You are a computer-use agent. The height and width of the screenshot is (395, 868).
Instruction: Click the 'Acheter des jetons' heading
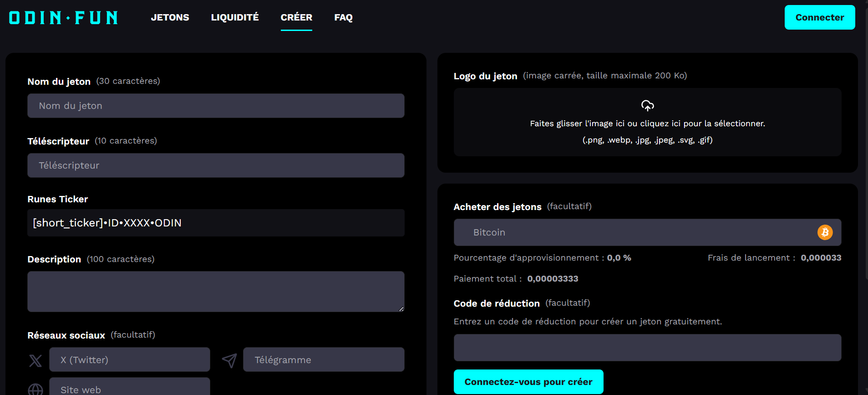(x=497, y=207)
